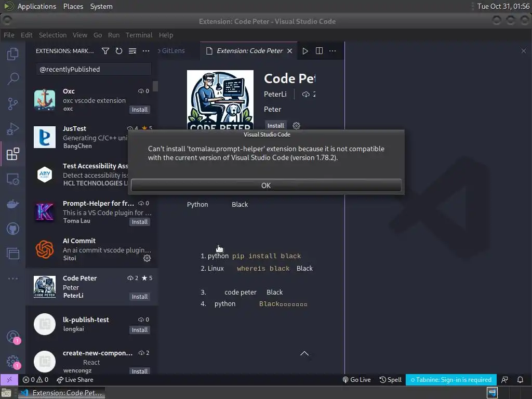
Task: Open the notifications bell
Action: tap(520, 380)
